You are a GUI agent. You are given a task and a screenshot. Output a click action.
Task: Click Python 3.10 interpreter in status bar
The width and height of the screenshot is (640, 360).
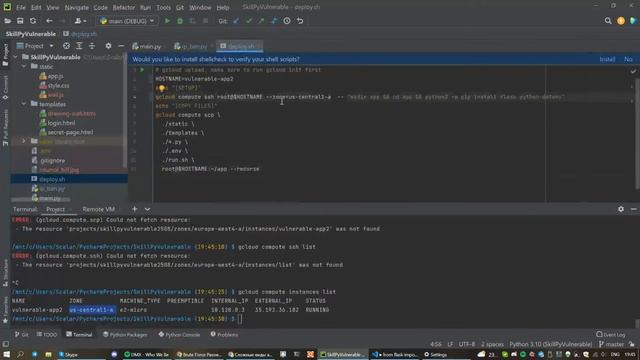[x=551, y=344]
